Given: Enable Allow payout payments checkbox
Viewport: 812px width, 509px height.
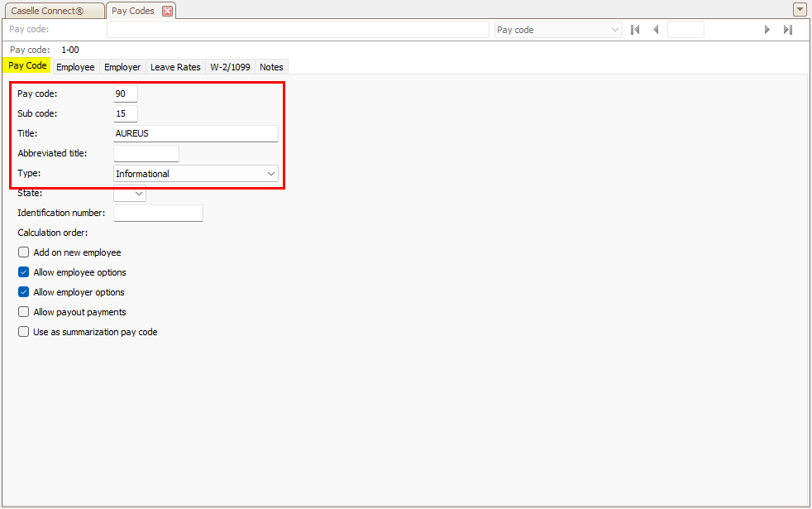Looking at the screenshot, I should coord(24,312).
